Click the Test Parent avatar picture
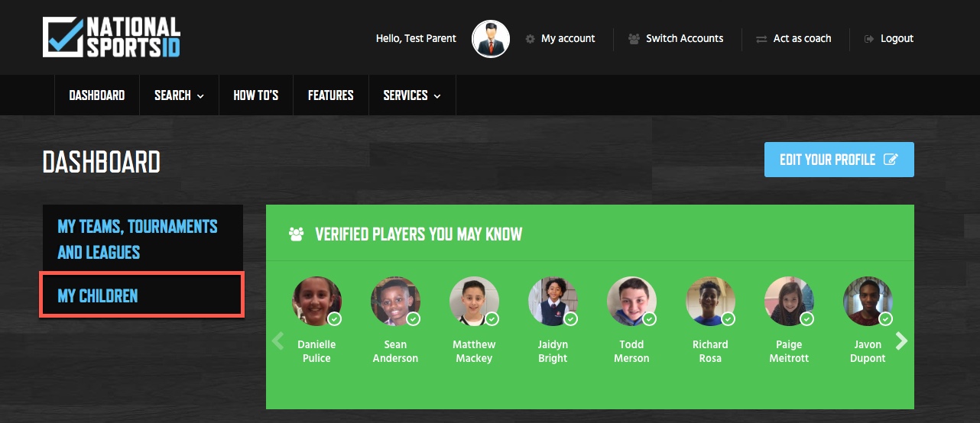This screenshot has width=980, height=423. (x=491, y=39)
